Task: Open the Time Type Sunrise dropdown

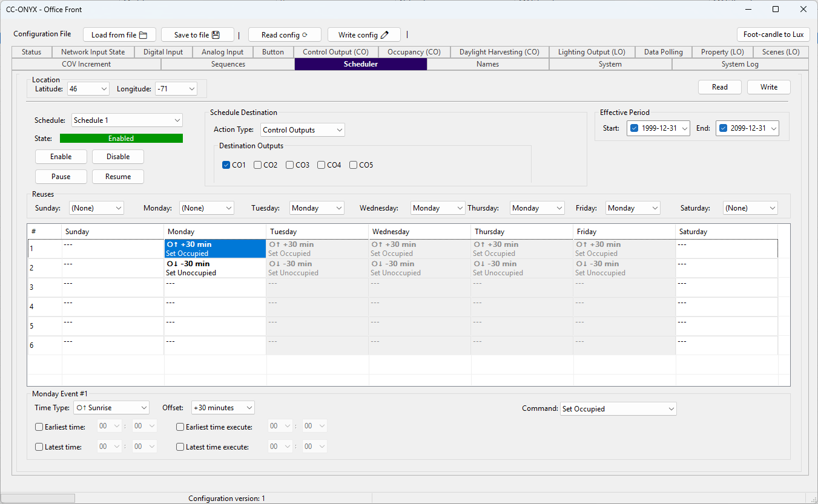Action: click(x=111, y=408)
